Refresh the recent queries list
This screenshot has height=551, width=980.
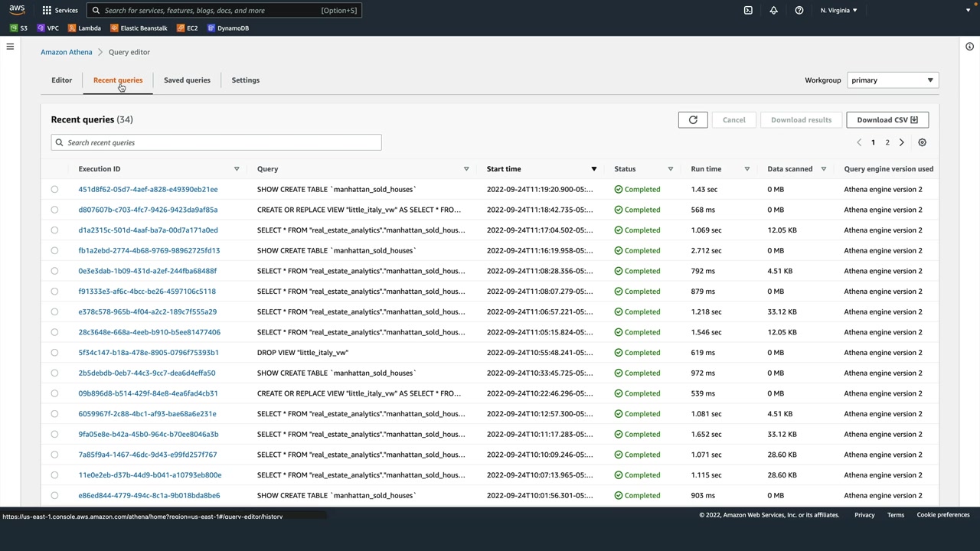pos(693,120)
